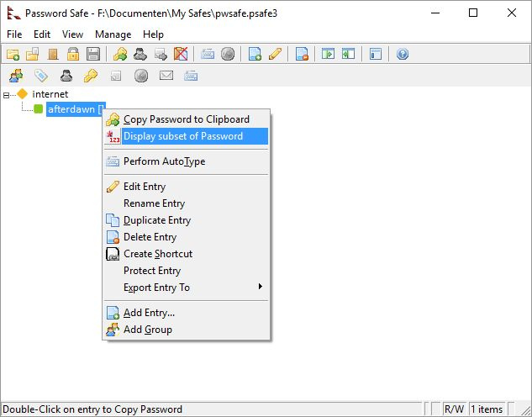532x417 pixels.
Task: Click the lock database padlock icon
Action: pos(73,55)
